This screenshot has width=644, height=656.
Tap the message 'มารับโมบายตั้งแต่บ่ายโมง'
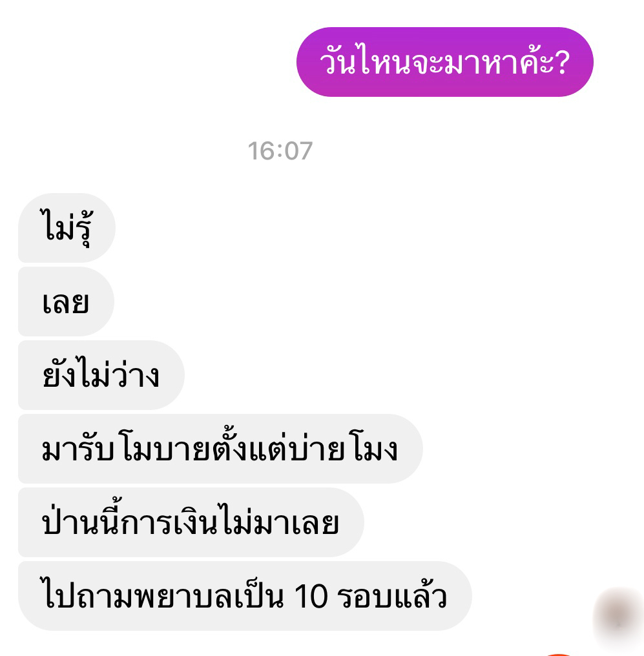220,449
